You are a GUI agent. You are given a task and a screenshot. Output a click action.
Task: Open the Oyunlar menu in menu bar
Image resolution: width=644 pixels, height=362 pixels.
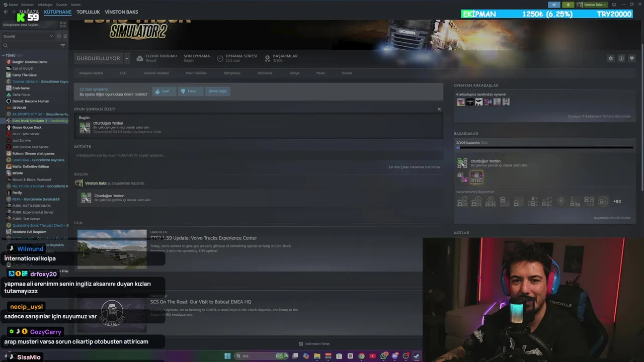point(62,5)
